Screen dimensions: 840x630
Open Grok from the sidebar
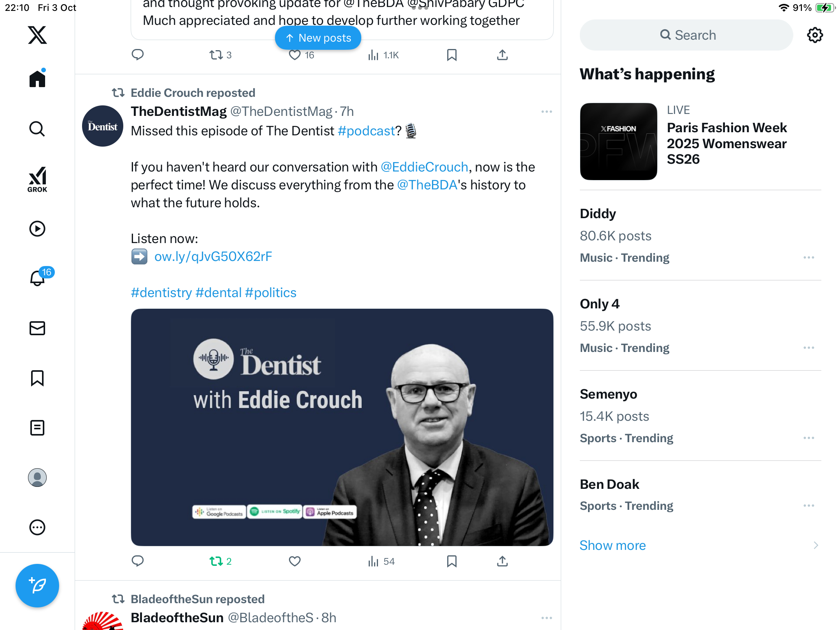click(37, 179)
